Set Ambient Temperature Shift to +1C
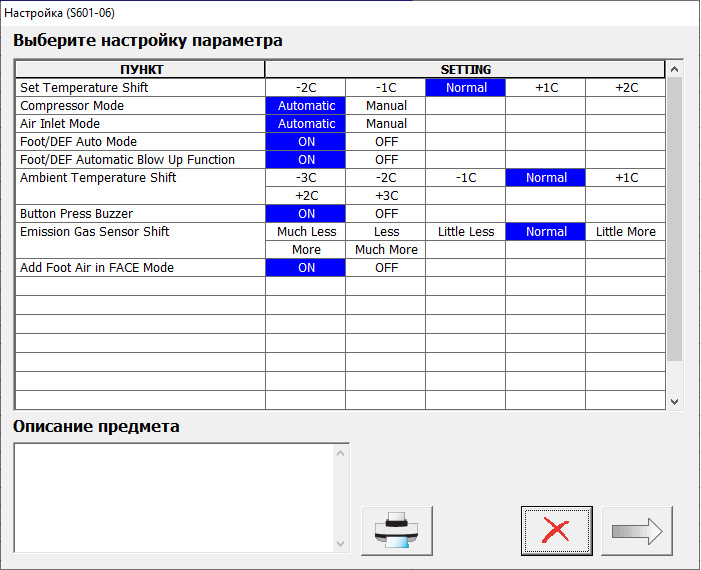The width and height of the screenshot is (701, 570). tap(626, 177)
